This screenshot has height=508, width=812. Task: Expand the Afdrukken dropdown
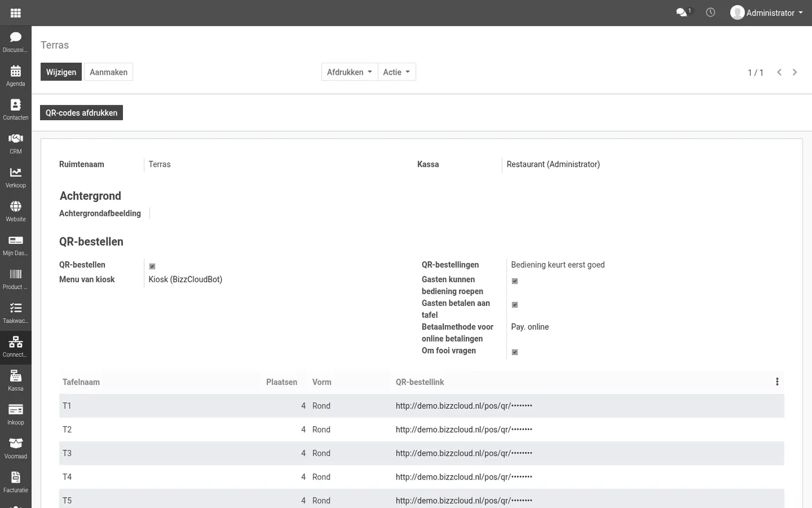(x=350, y=72)
